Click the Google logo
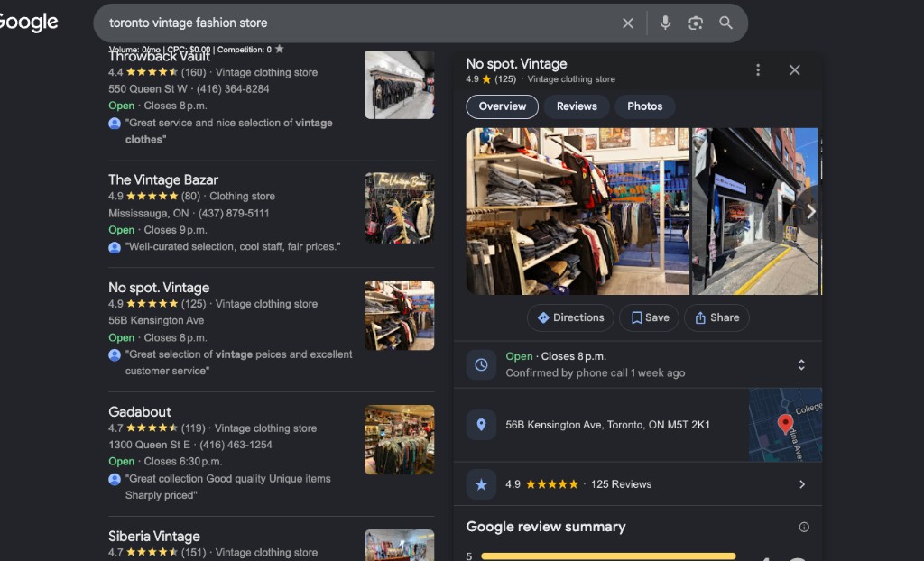This screenshot has width=924, height=561. (x=27, y=23)
